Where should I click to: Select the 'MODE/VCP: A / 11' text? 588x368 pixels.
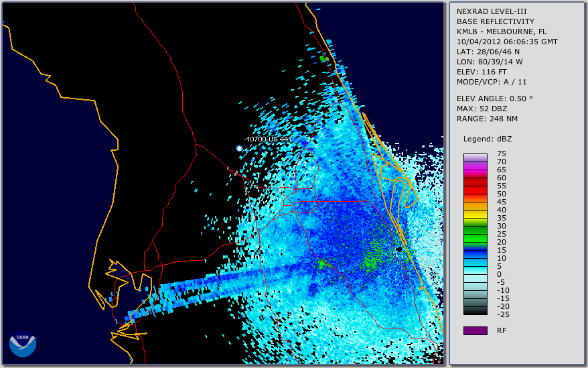coord(492,82)
